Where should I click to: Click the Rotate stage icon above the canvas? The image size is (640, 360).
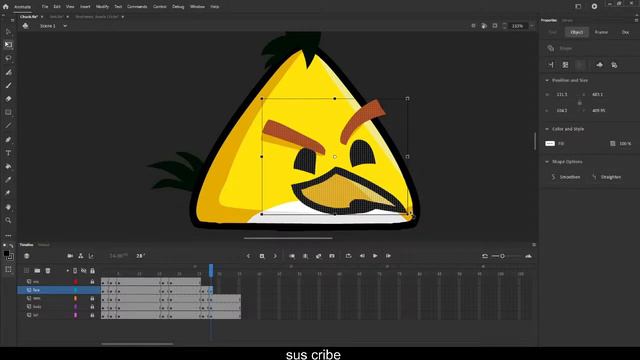[484, 26]
